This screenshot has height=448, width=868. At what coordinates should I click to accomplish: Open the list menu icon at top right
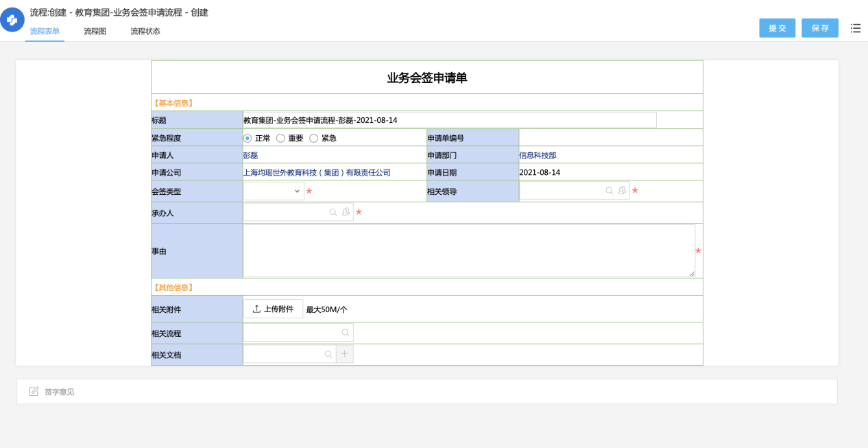point(855,28)
